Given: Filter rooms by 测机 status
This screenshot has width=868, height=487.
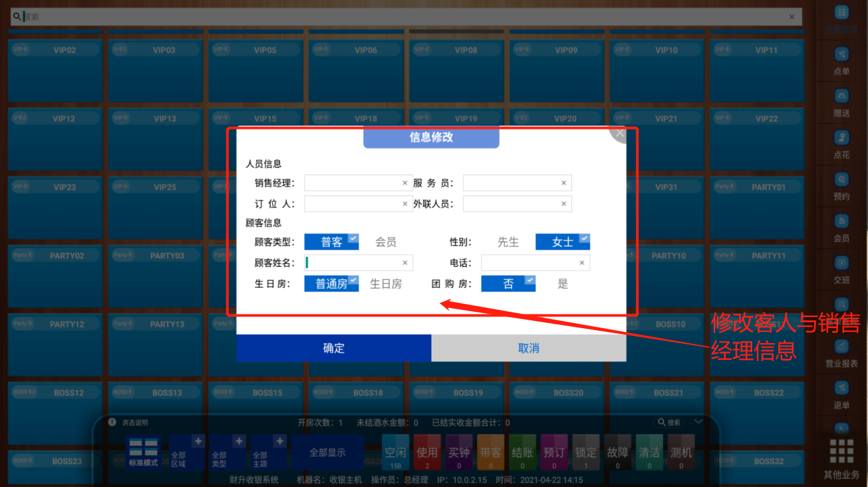Looking at the screenshot, I should pos(681,452).
